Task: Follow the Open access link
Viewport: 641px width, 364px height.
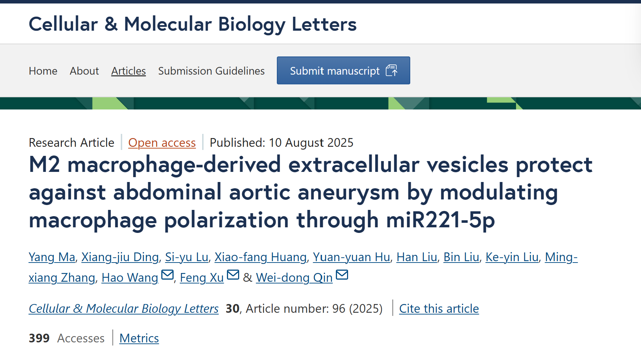Action: pyautogui.click(x=162, y=143)
